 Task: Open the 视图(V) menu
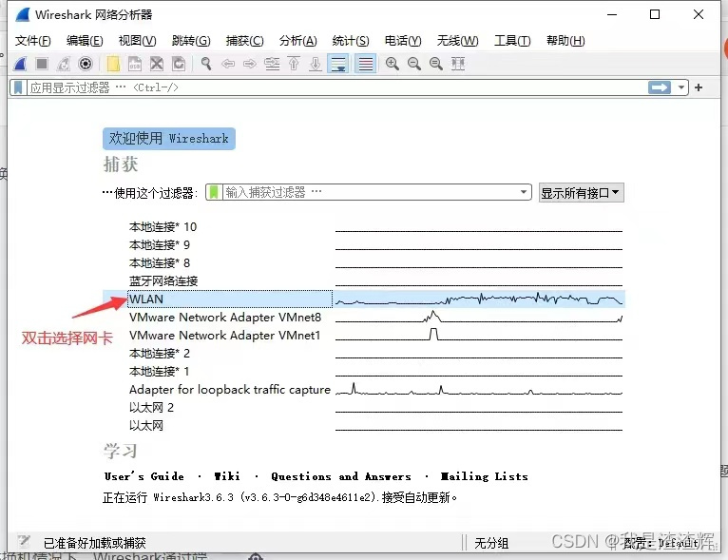pos(138,41)
